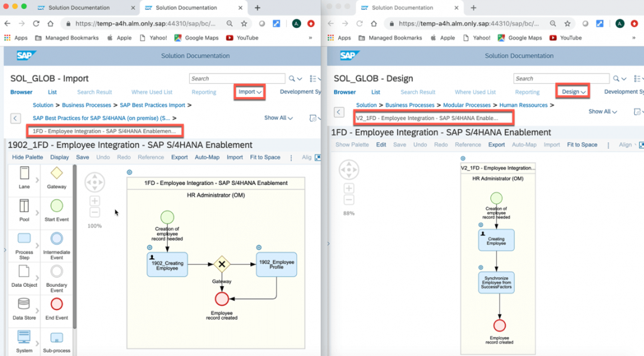The height and width of the screenshot is (356, 644).
Task: Open YouTube bookmark in left browser
Action: [242, 38]
